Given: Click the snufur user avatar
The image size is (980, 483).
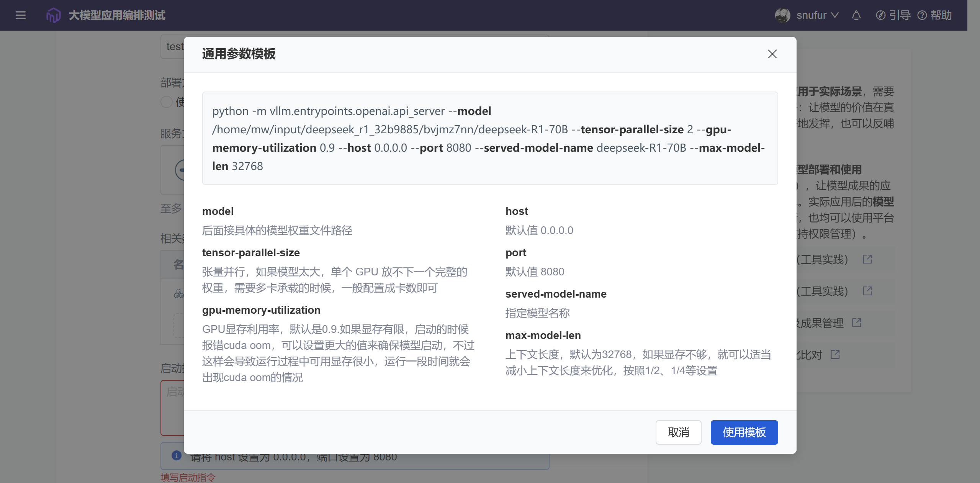Looking at the screenshot, I should pyautogui.click(x=782, y=15).
